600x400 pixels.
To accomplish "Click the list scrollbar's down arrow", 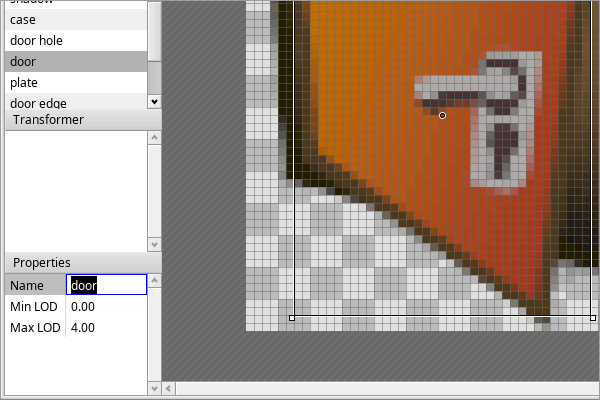I will click(x=153, y=102).
